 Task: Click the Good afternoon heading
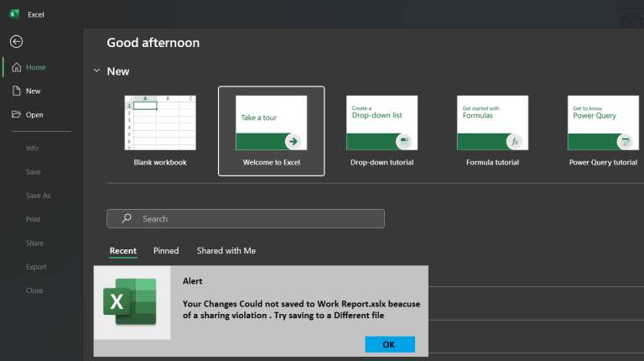click(153, 43)
